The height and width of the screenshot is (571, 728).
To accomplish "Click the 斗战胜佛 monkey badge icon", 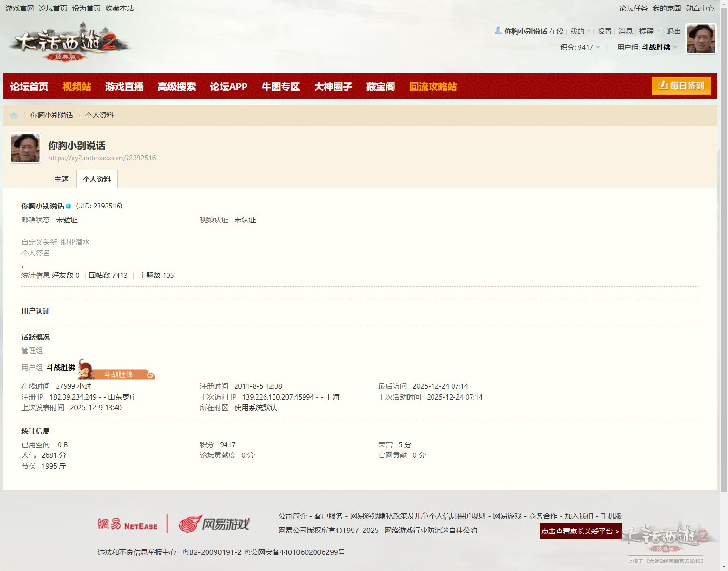I will [x=117, y=369].
